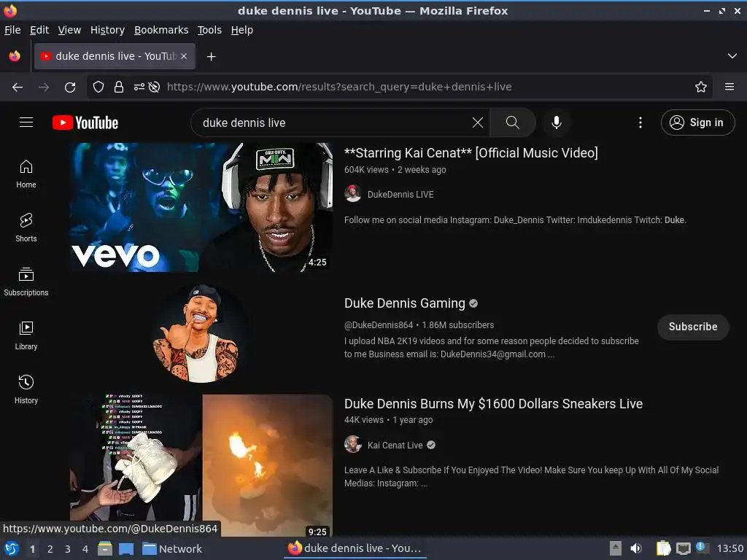Open the tracking protection shield icon
This screenshot has width=747, height=560.
[x=98, y=87]
